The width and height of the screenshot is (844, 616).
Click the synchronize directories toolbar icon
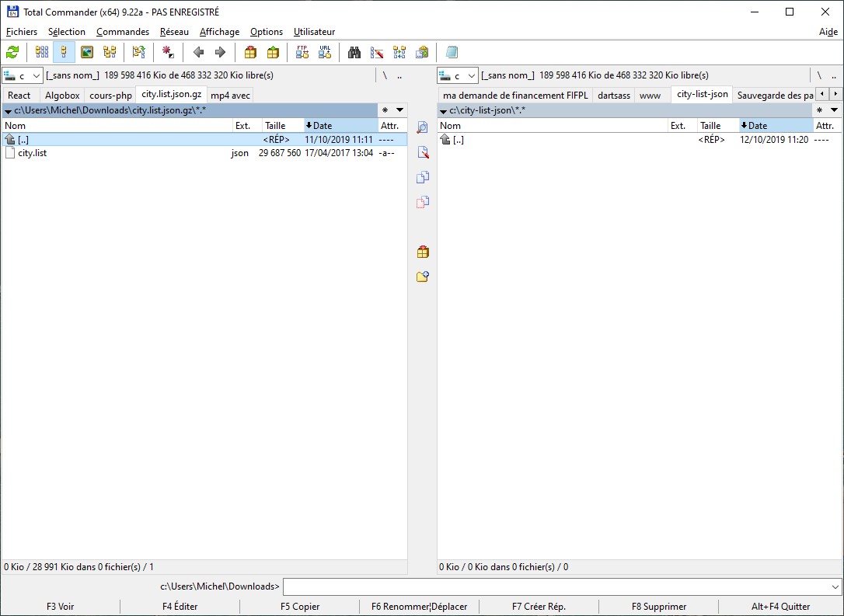point(399,52)
